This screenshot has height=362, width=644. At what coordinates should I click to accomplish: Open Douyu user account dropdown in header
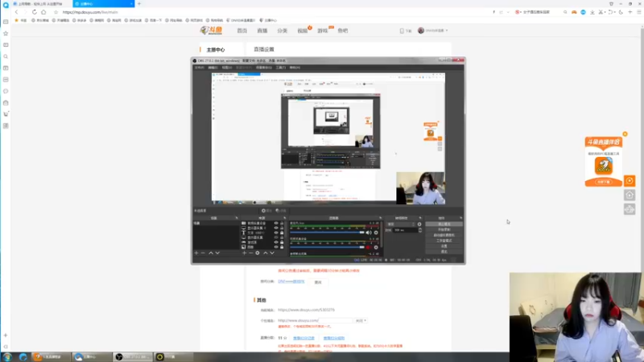(x=433, y=31)
